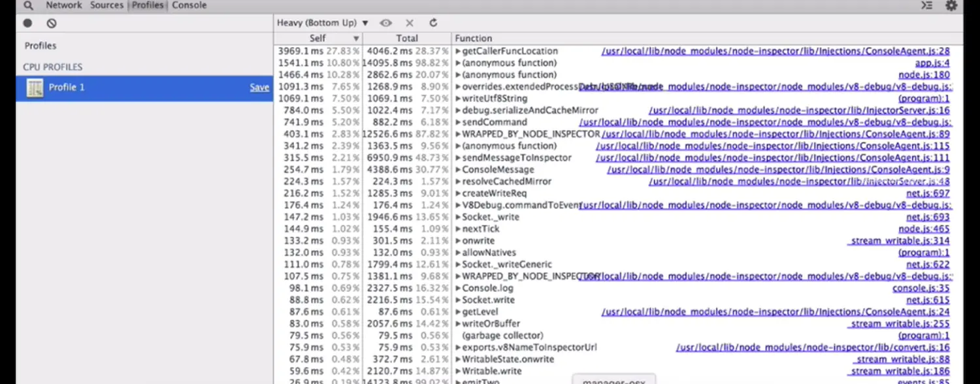Open the net.js:697 source link
Viewport: 980px width, 384px height.
point(928,194)
